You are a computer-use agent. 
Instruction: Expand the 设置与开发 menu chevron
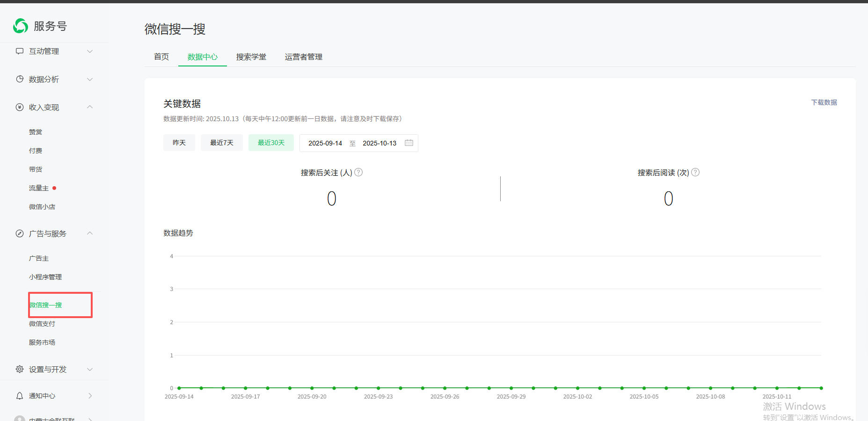(90, 369)
